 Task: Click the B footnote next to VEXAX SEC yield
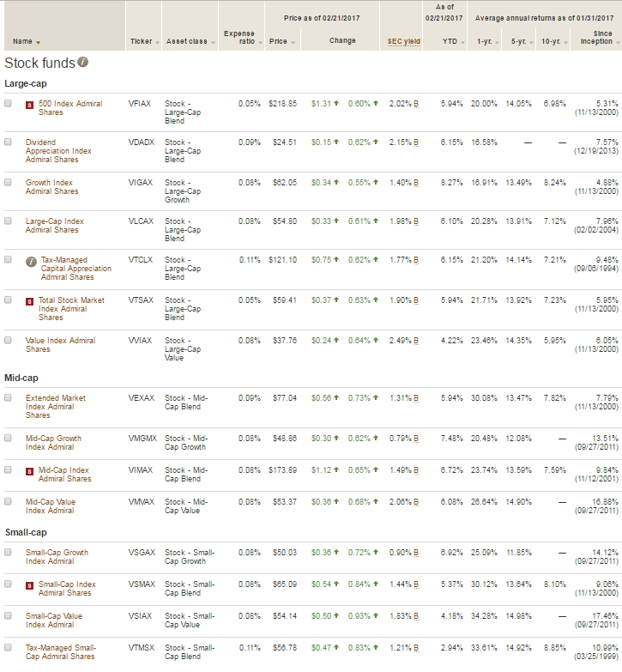pyautogui.click(x=416, y=398)
